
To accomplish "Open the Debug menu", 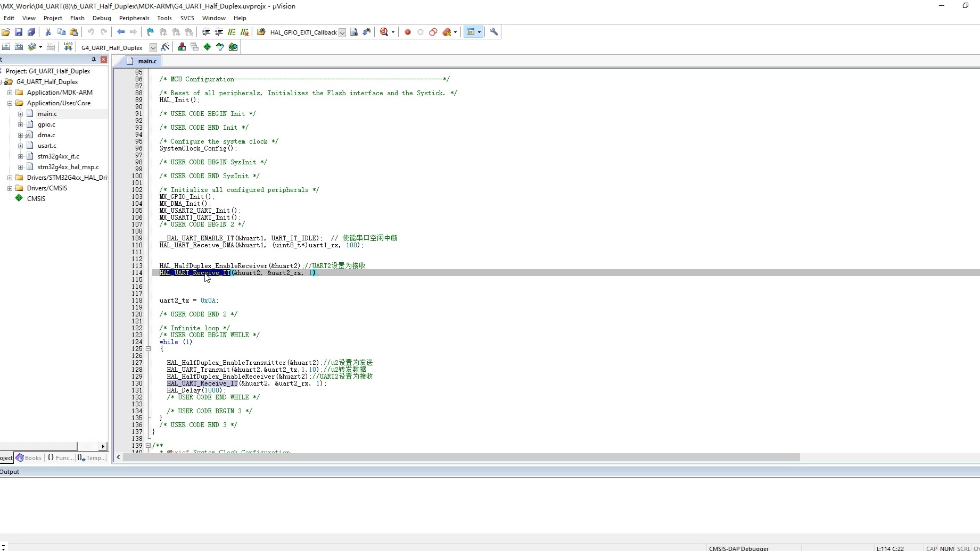I will pos(102,18).
